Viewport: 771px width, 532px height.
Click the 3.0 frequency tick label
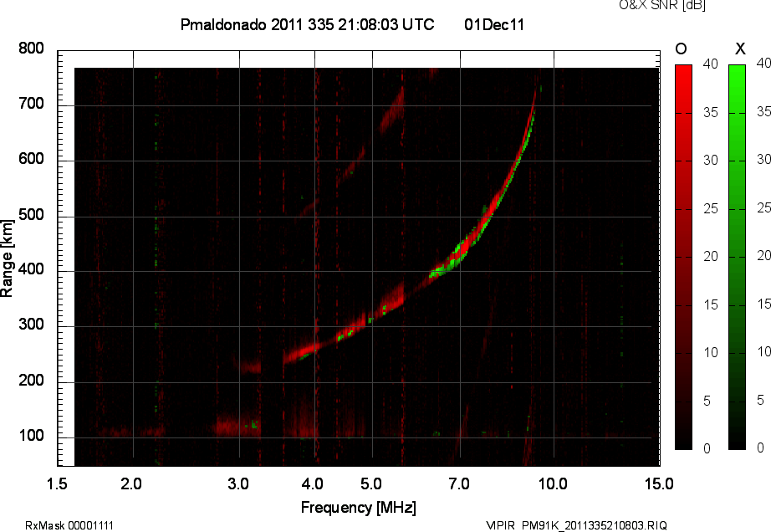click(x=238, y=484)
